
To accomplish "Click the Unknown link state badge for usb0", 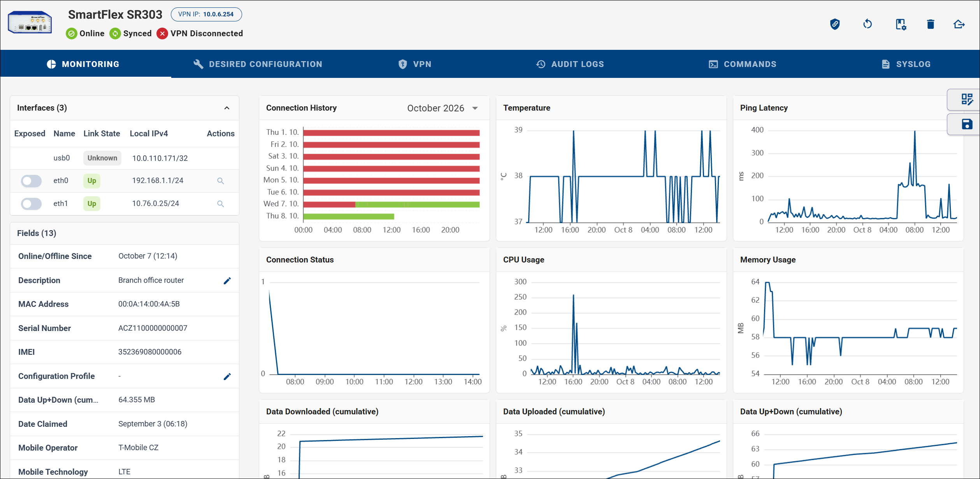I will tap(102, 158).
